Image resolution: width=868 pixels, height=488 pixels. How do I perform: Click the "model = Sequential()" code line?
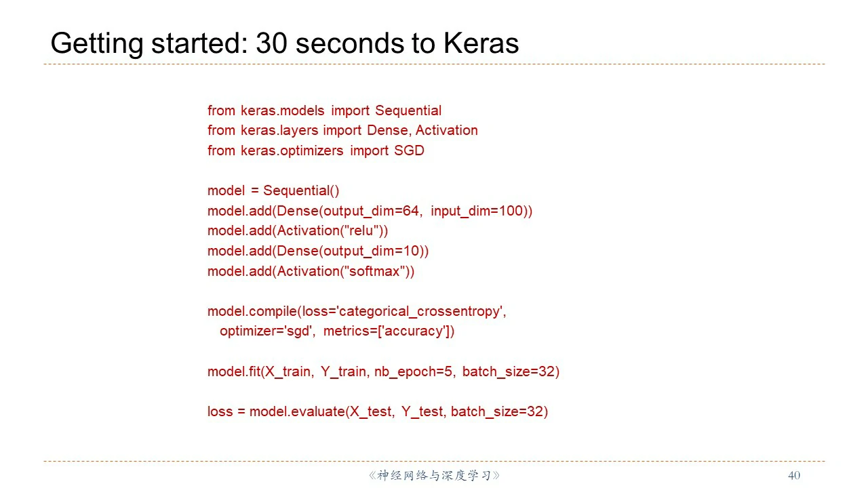(x=273, y=190)
